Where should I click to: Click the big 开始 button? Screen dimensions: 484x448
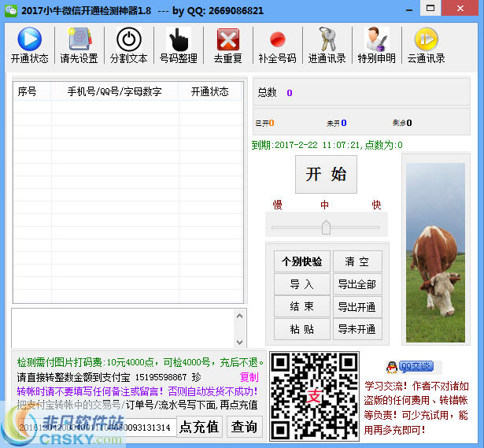tap(326, 174)
